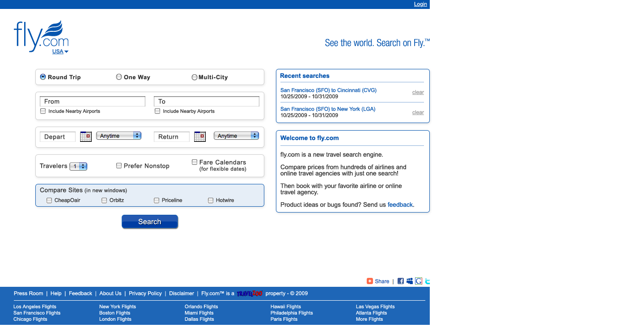Click the orange plus Share icon
Viewport: 644px width, 332px height.
[x=370, y=281]
